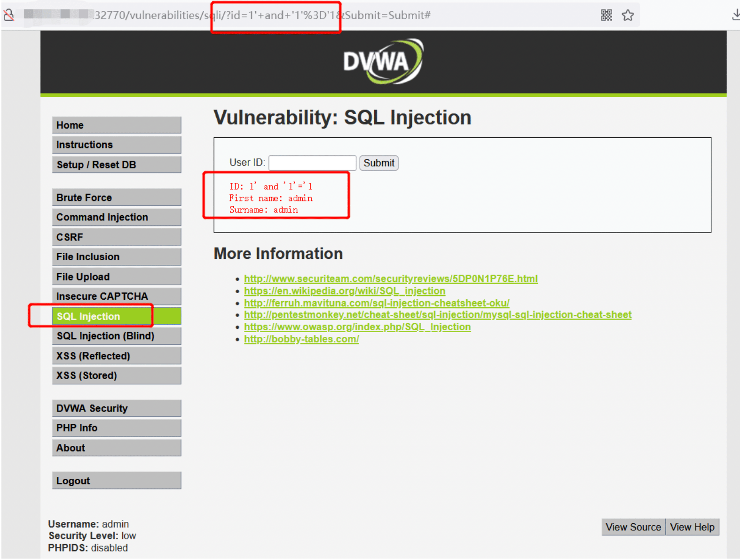Viewport: 740px width, 560px height.
Task: Open the DVWA Security settings
Action: (x=117, y=408)
